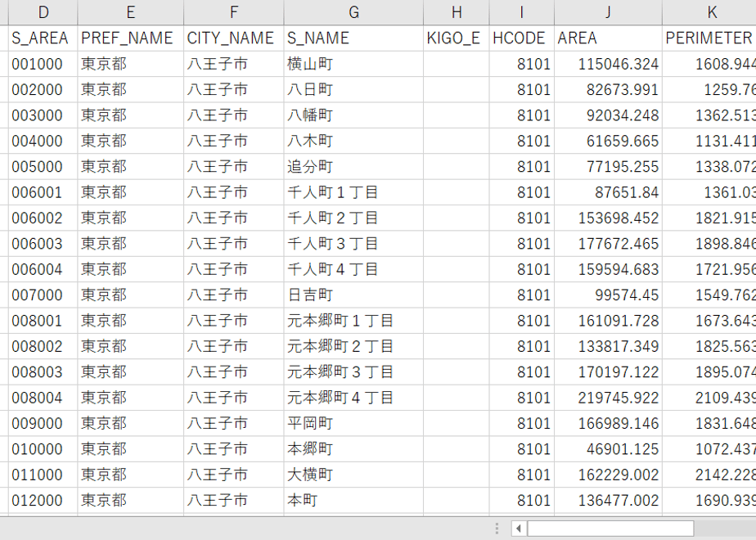Image resolution: width=756 pixels, height=540 pixels.
Task: Select AREA value 153698.452
Action: 608,218
